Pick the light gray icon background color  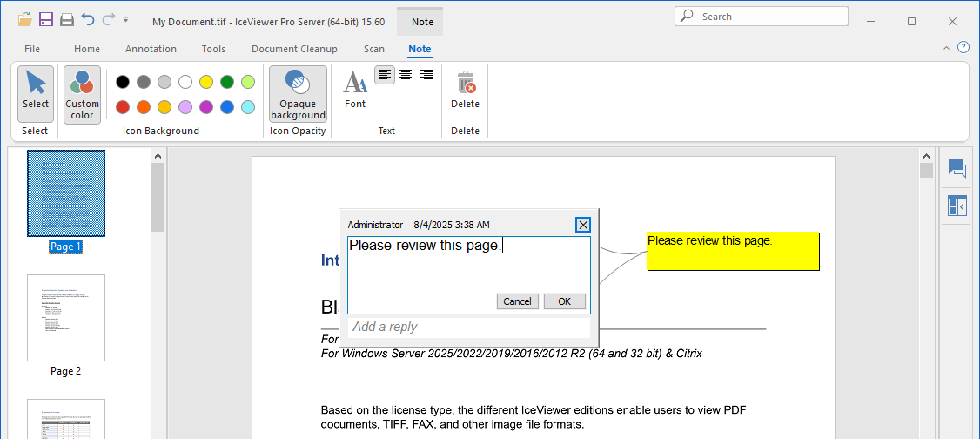coord(164,81)
